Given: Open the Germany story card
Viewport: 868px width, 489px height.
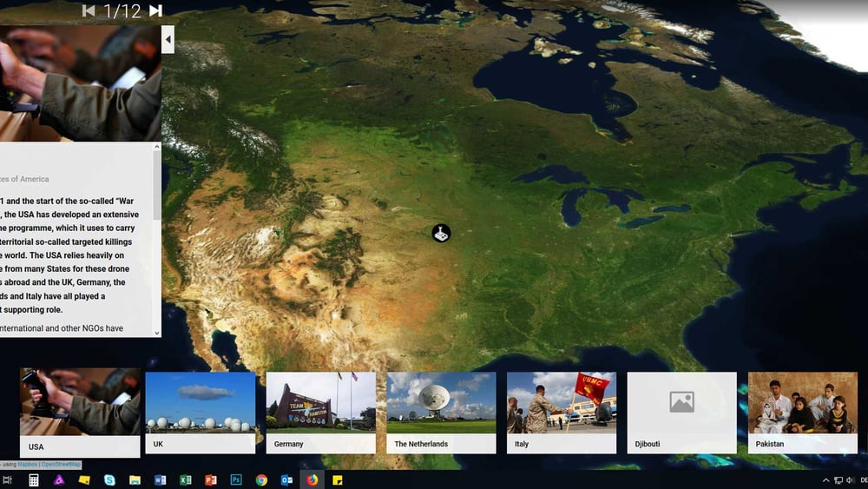Looking at the screenshot, I should click(x=321, y=413).
